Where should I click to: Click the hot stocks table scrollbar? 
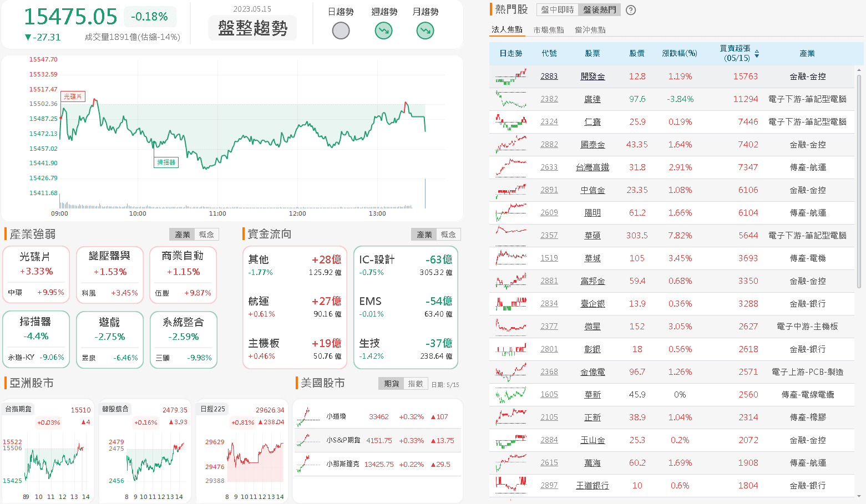[x=859, y=183]
